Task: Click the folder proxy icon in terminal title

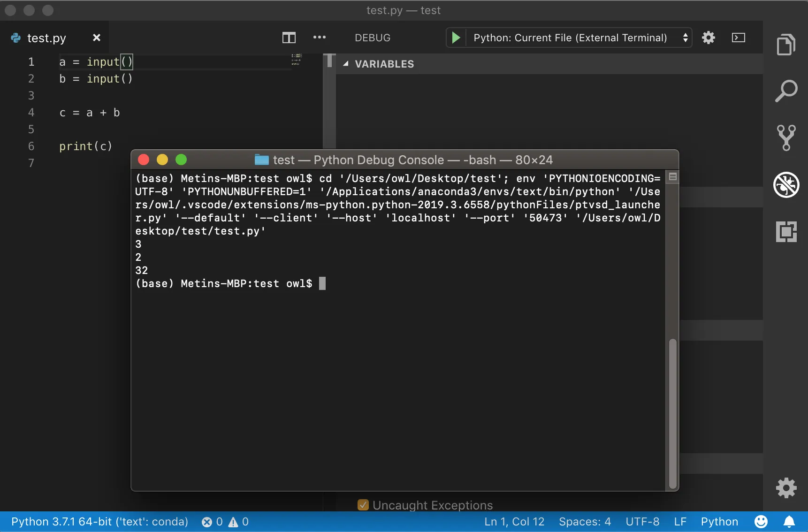Action: [261, 160]
